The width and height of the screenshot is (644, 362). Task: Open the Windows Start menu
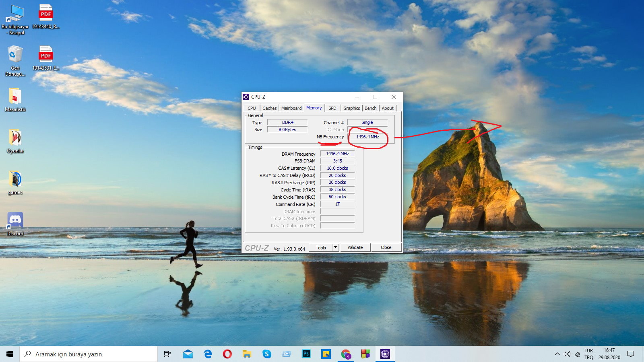[x=10, y=354]
